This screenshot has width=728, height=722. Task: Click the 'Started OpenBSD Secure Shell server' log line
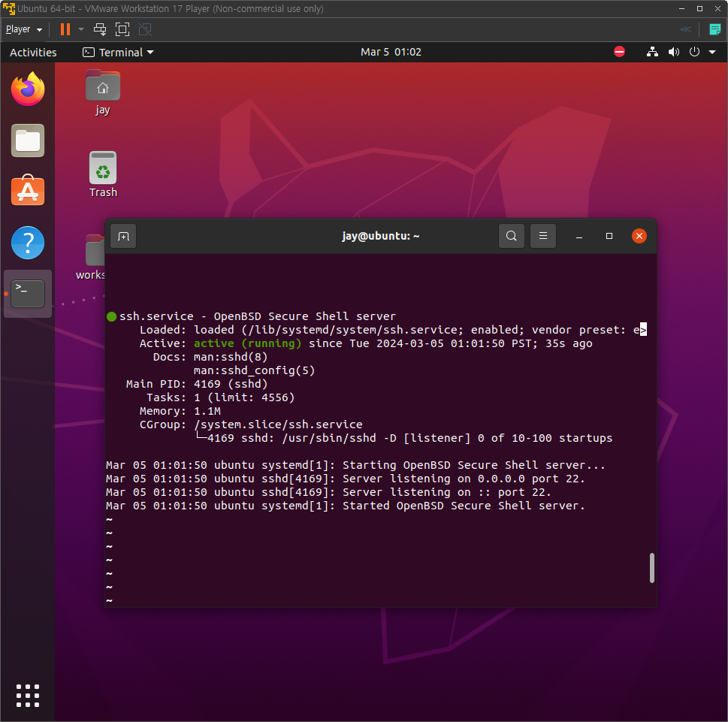346,506
